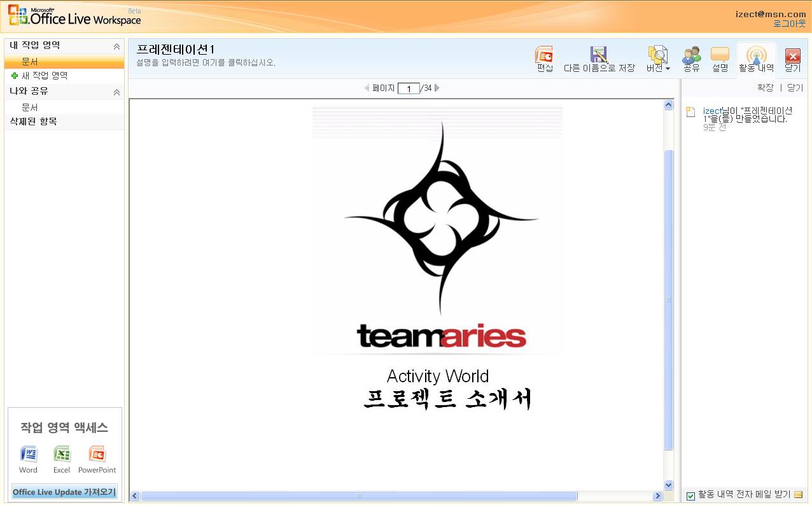Go to next page with the forward arrow
Viewport: 812px width, 505px height.
coord(437,88)
